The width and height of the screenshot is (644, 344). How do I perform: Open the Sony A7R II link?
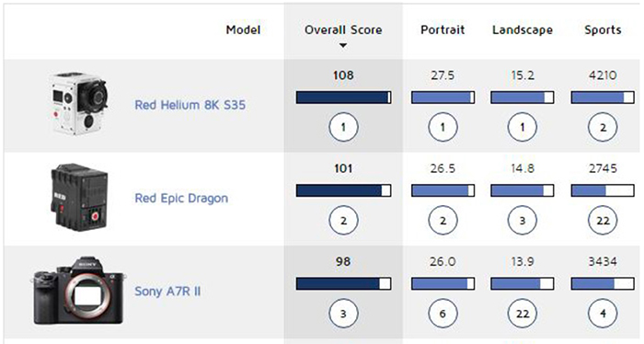point(167,292)
